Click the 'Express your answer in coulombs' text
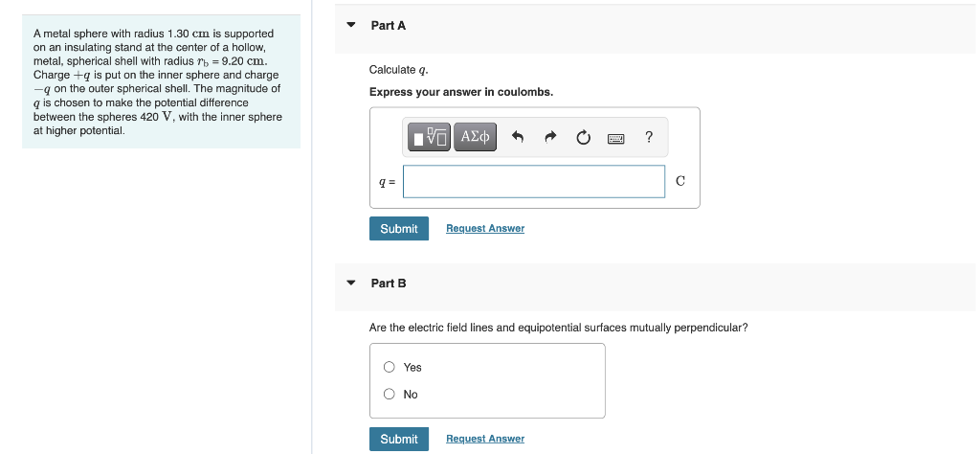The width and height of the screenshot is (980, 454). [x=461, y=92]
